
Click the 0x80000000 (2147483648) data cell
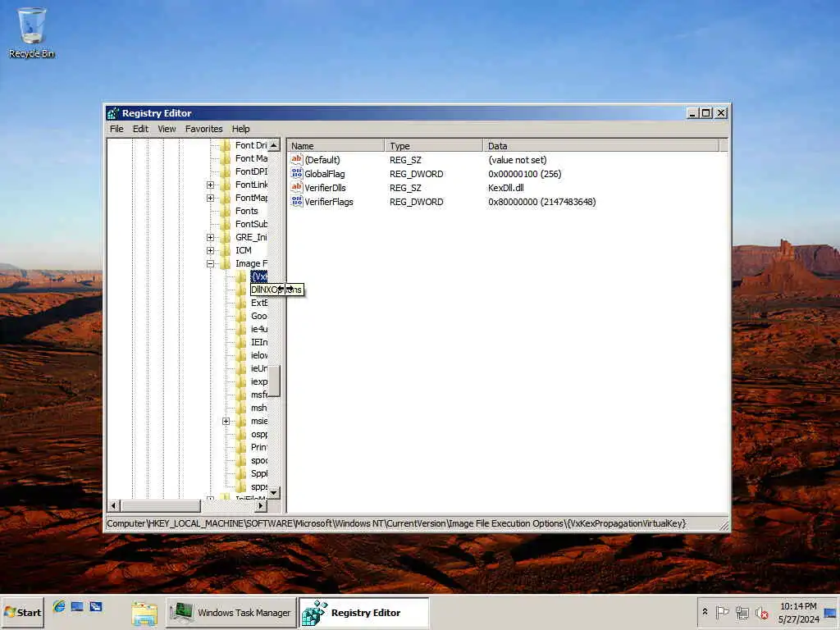(541, 202)
